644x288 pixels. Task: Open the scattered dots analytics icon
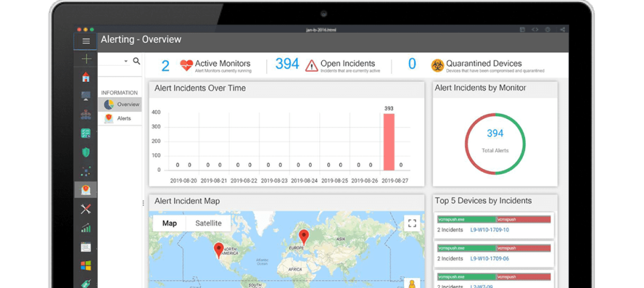[85, 171]
